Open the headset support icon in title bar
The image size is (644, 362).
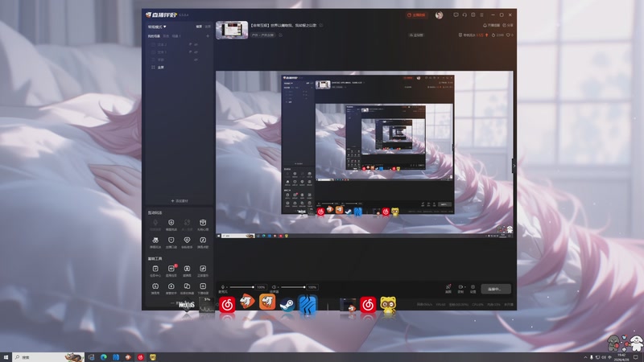coord(464,14)
